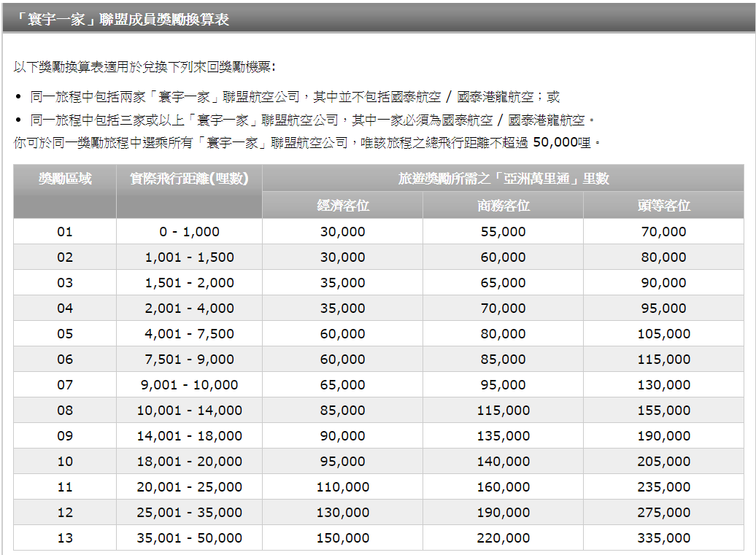Click first class value 235,000
The width and height of the screenshot is (756, 555).
point(664,487)
